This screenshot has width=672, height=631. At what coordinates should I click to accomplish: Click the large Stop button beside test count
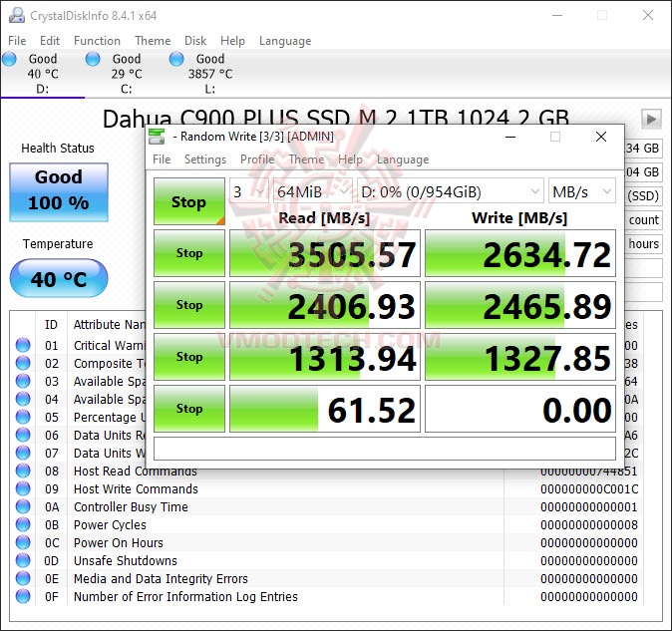point(189,201)
